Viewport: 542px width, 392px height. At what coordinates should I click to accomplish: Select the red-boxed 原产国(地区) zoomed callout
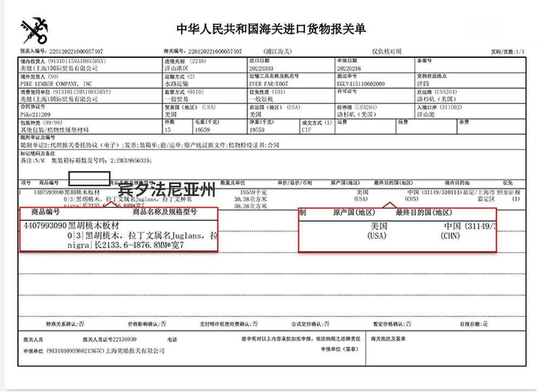click(x=397, y=230)
